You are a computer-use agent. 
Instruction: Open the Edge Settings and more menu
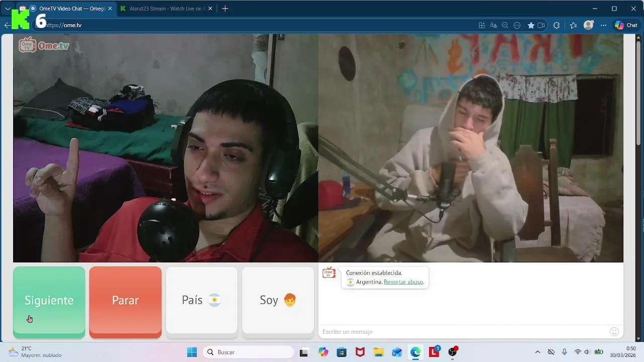(x=603, y=25)
